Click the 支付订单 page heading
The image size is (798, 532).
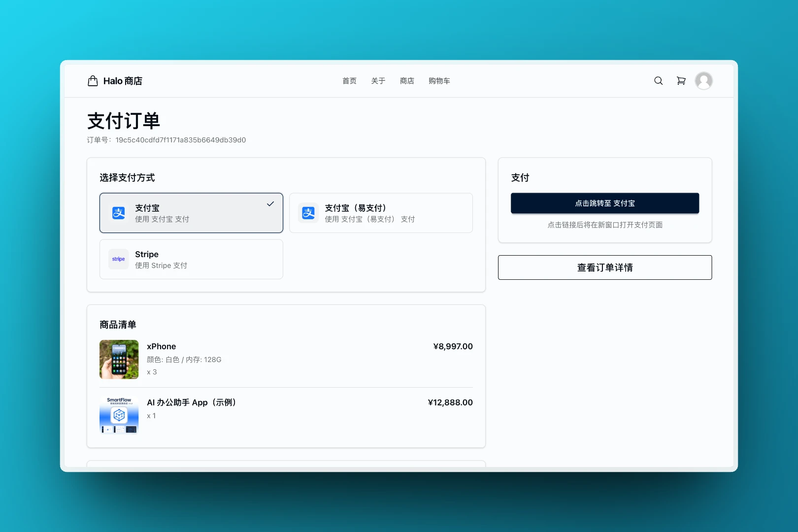(124, 121)
